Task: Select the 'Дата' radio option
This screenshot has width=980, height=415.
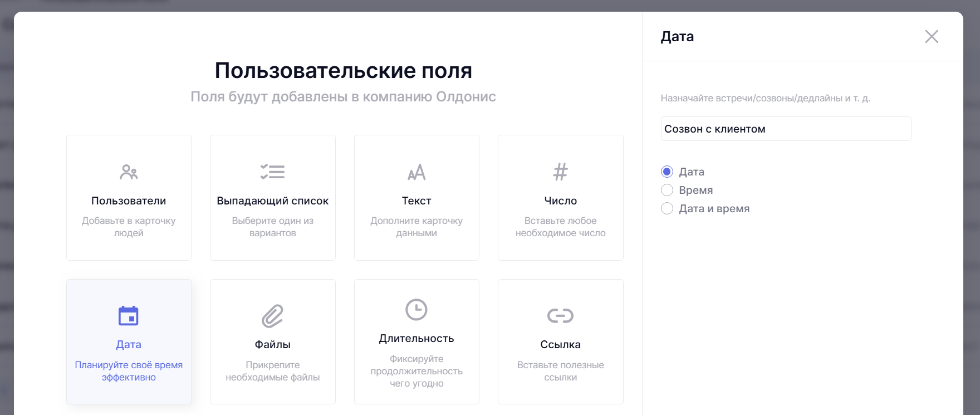Action: pos(667,172)
